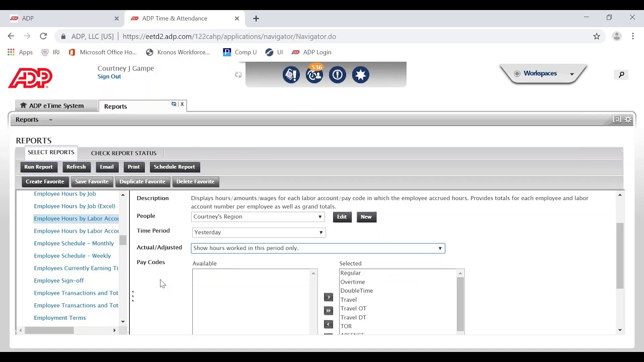Open Employee Hours by Job (Excel) report
Screen dimensions: 644x362
pos(74,206)
